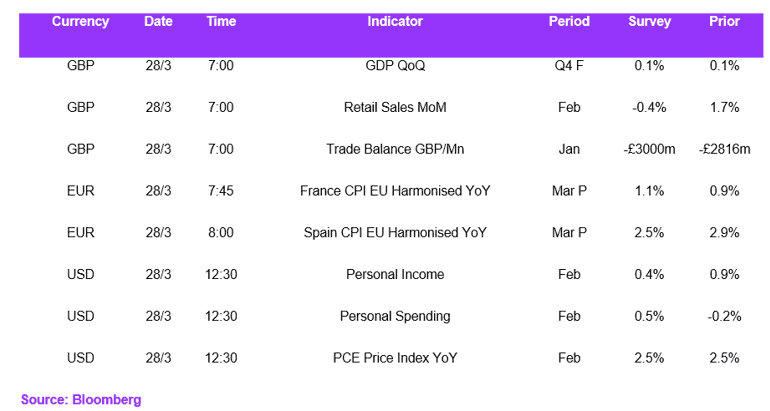Select Spain CPI EU Harmonised YoY

(x=395, y=233)
